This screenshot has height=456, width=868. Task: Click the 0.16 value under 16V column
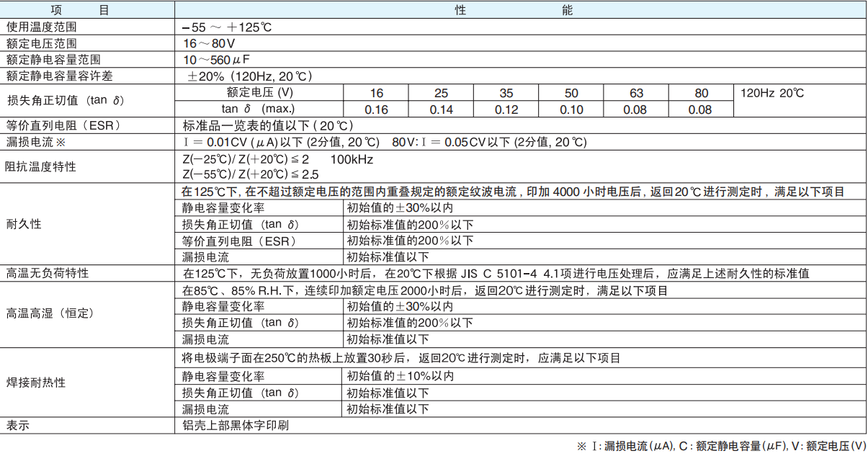click(x=375, y=109)
